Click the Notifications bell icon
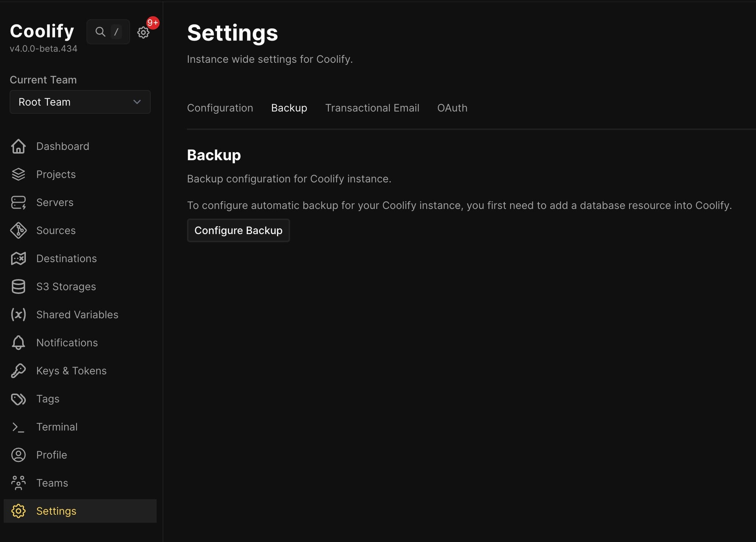Screen dimensions: 756x542 pos(18,343)
